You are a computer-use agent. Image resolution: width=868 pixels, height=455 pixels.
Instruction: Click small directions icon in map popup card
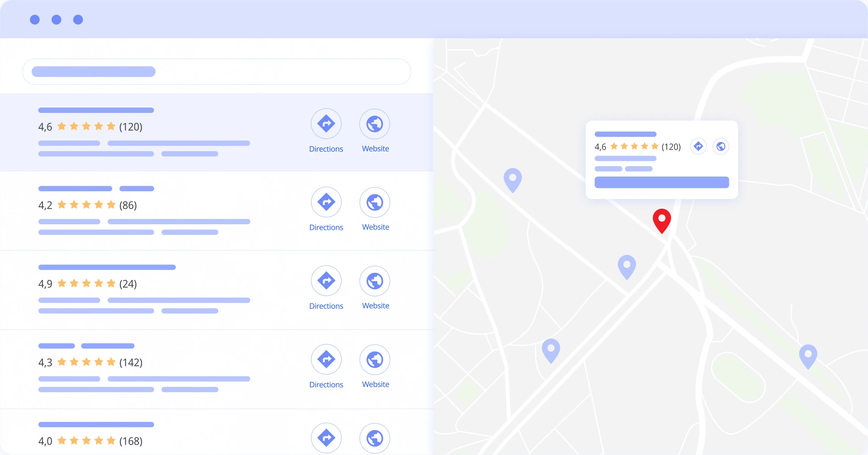[x=698, y=146]
